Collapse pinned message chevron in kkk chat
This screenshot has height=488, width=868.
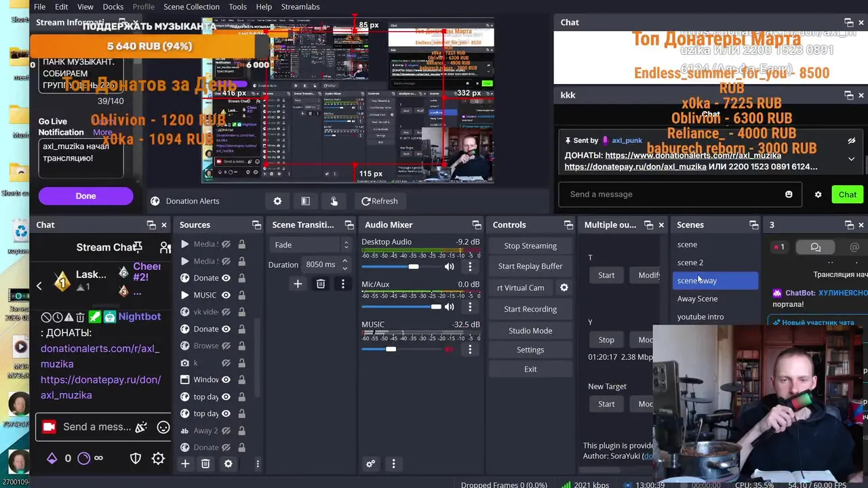pyautogui.click(x=851, y=159)
